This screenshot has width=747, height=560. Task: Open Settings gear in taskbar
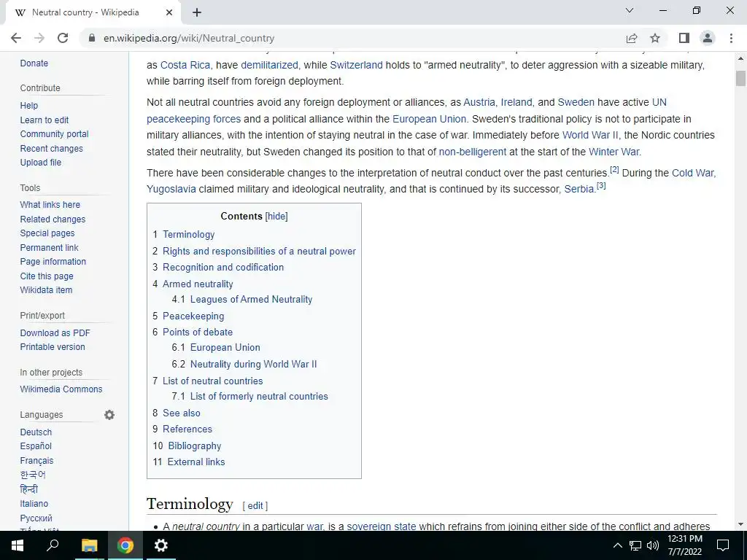(161, 545)
